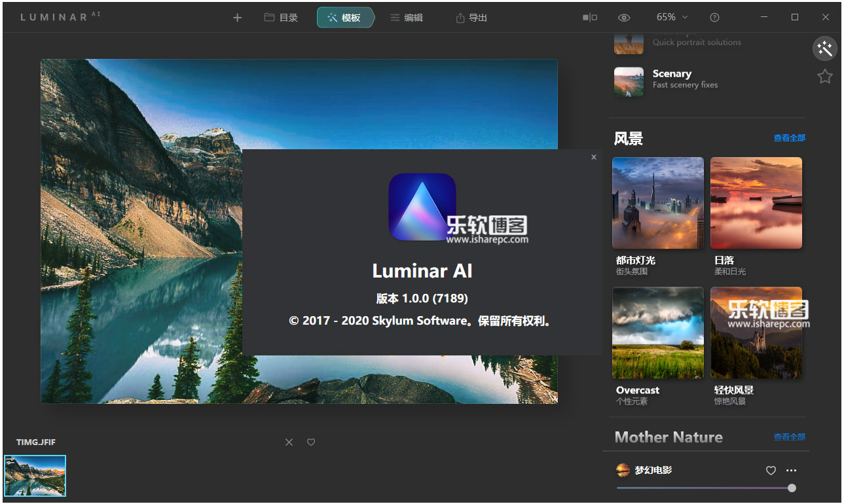Click the Luminar AI logo icon in dialog
844x504 pixels.
(422, 206)
